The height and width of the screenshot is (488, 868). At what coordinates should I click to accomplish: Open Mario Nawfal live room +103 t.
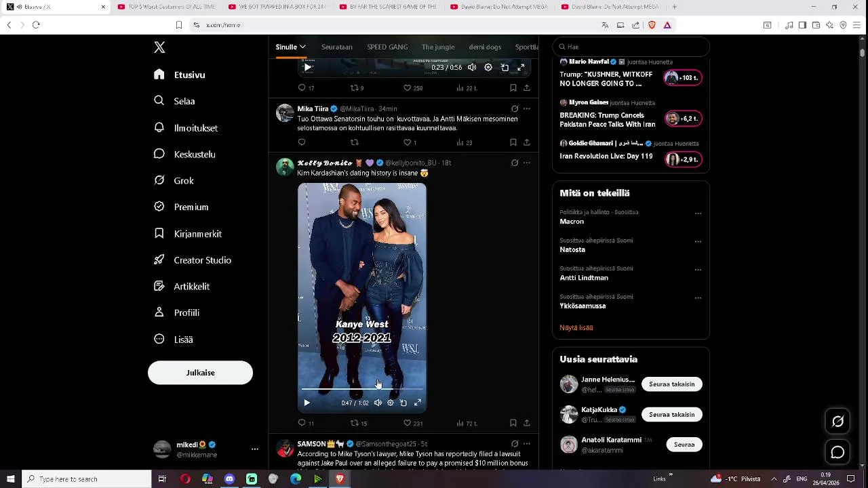click(x=683, y=78)
